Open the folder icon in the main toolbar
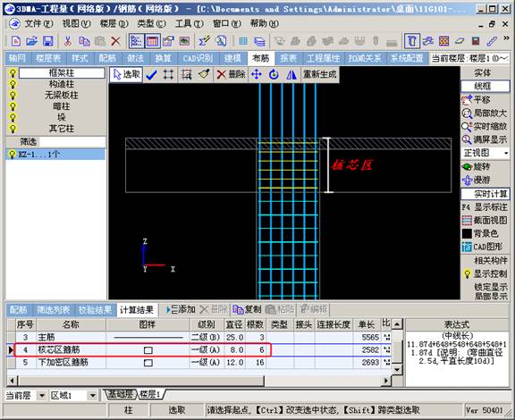The image size is (515, 420). pos(32,41)
